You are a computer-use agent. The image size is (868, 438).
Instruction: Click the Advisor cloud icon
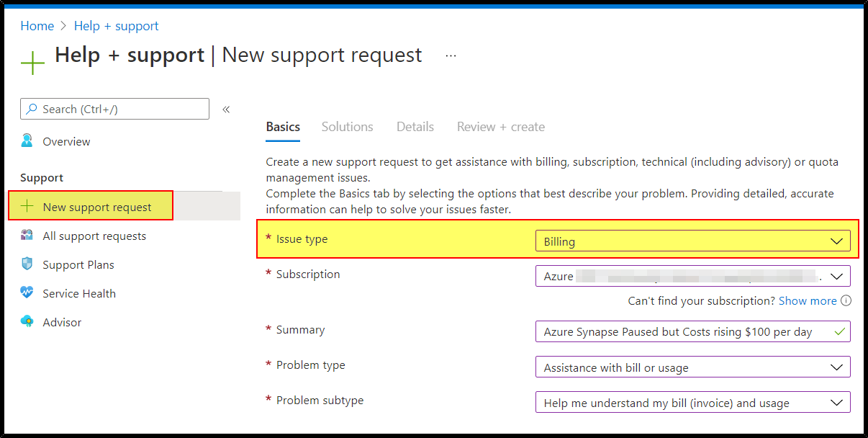[27, 321]
